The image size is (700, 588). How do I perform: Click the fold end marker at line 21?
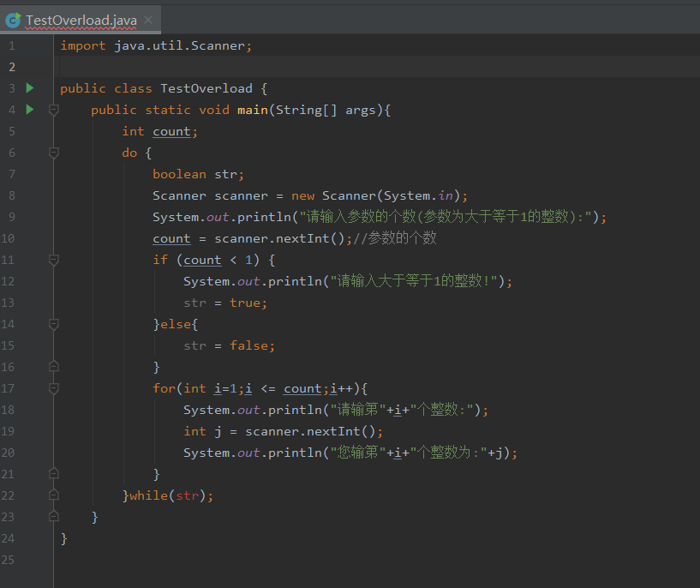coord(54,474)
